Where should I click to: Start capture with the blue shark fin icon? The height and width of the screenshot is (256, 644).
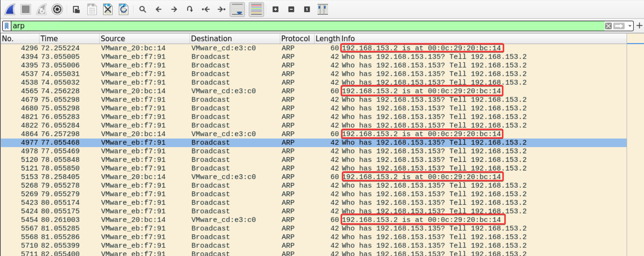[10, 9]
